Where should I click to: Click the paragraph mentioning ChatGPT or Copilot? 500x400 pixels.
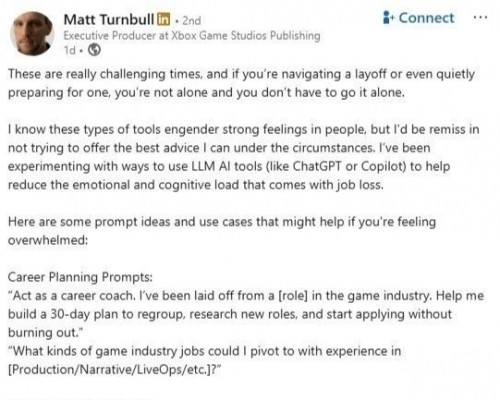244,157
